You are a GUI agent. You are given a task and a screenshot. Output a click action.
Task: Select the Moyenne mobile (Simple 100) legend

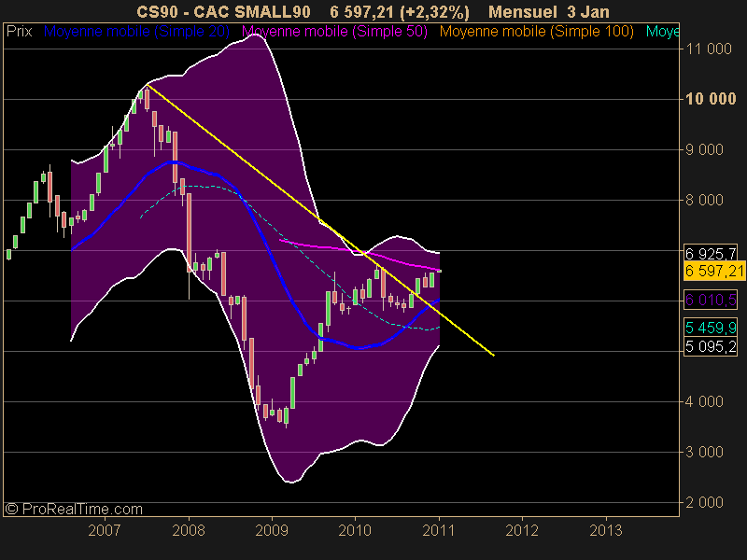click(537, 32)
